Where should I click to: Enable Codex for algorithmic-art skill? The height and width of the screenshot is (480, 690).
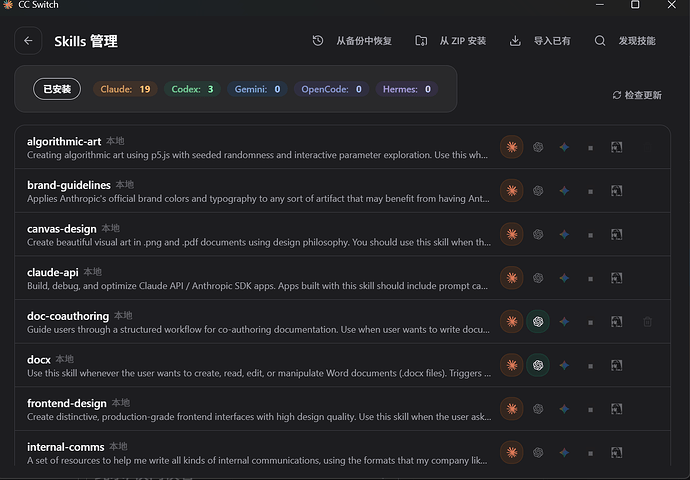pos(538,147)
